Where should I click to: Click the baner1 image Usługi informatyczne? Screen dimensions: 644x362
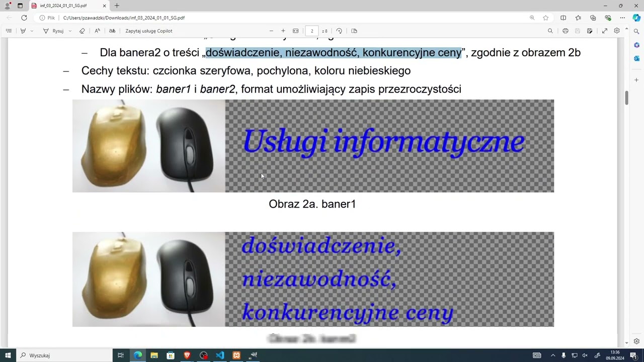pyautogui.click(x=313, y=146)
